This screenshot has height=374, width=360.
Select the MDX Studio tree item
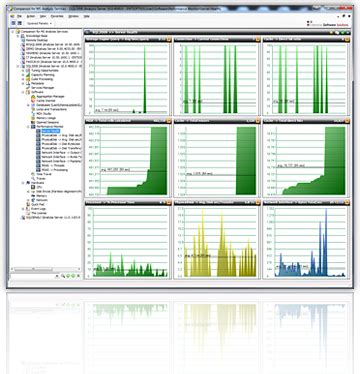pyautogui.click(x=43, y=114)
